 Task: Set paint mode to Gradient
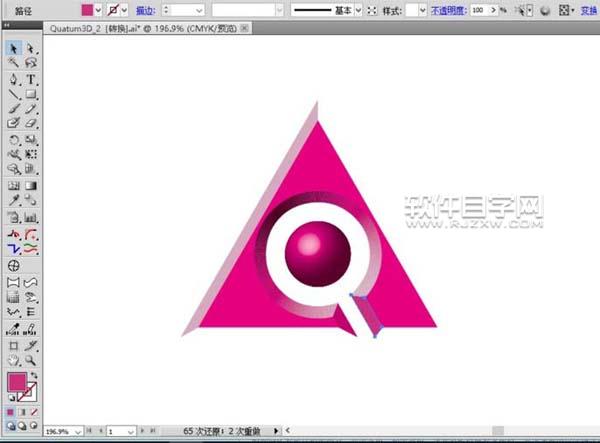22,412
